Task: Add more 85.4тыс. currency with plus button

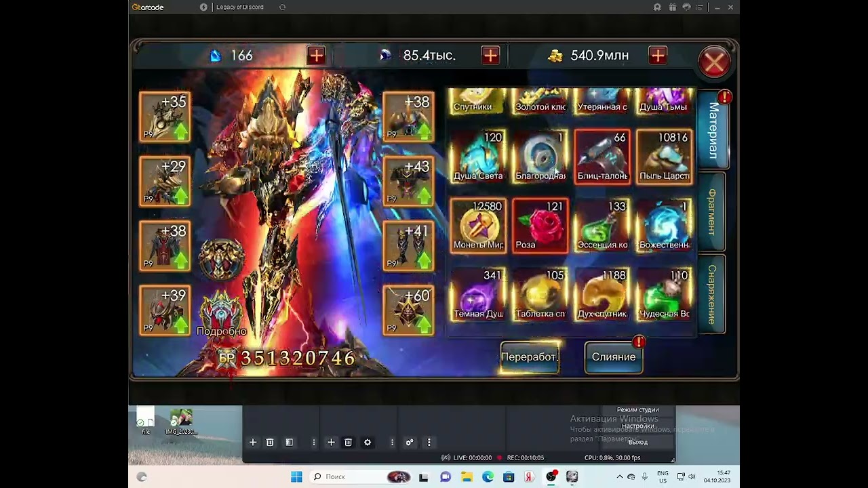Action: pyautogui.click(x=490, y=56)
